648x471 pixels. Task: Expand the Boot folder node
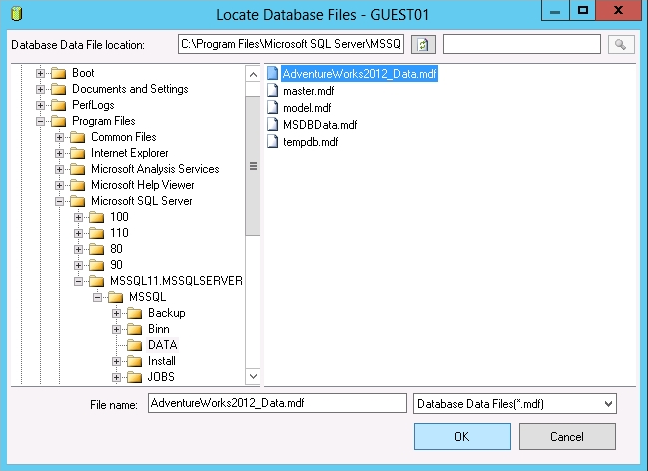click(40, 73)
